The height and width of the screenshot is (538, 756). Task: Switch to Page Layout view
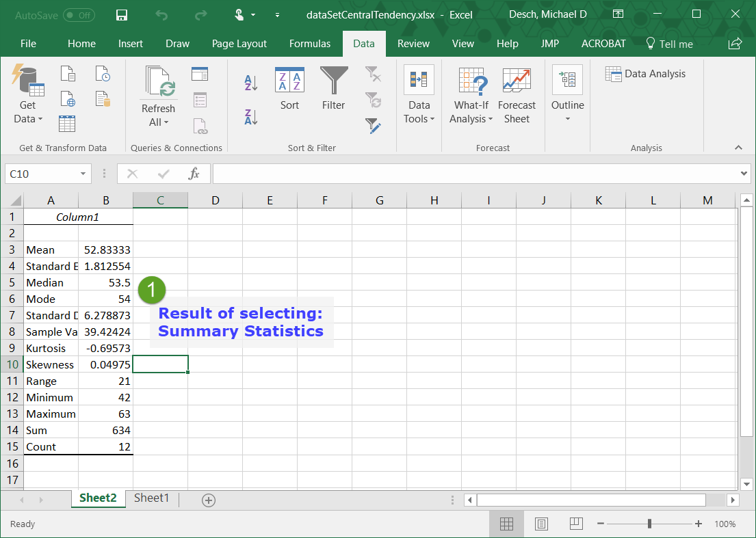pos(541,524)
